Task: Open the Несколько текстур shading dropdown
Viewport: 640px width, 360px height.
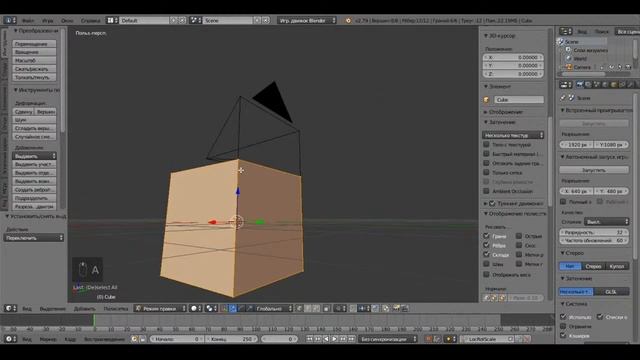Action: 513,135
